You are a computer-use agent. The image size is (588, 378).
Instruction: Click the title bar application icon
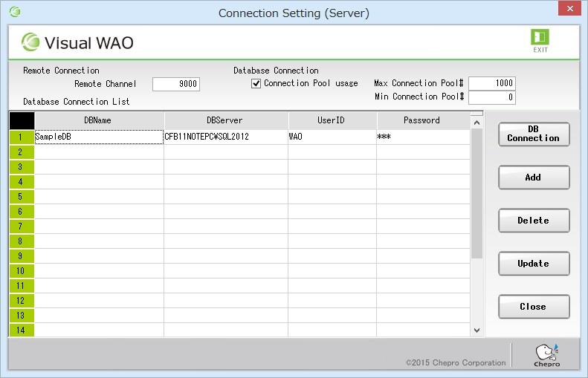(x=15, y=12)
